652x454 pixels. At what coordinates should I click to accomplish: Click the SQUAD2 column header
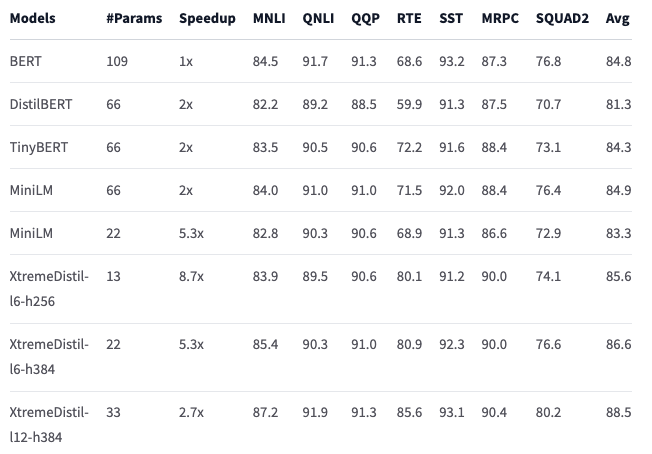tap(560, 19)
